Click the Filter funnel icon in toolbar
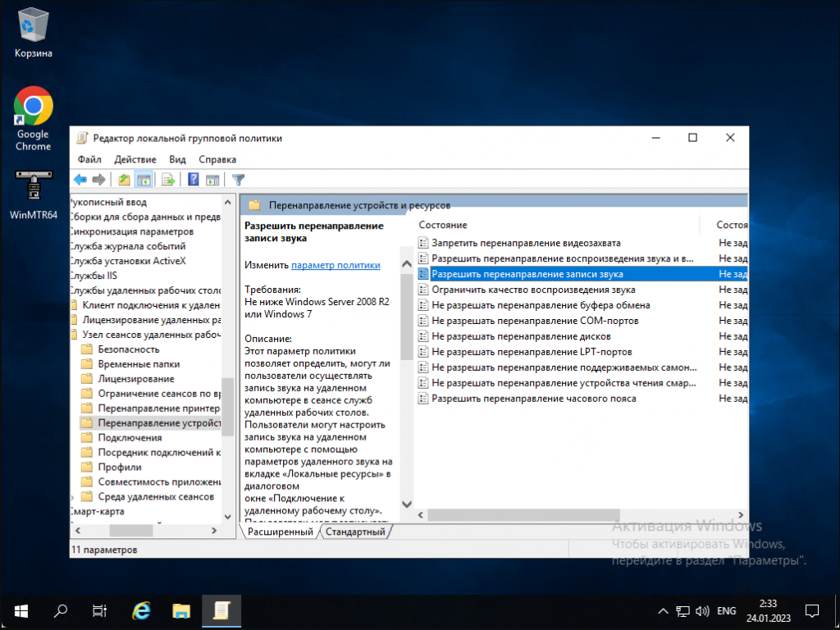 click(x=239, y=180)
